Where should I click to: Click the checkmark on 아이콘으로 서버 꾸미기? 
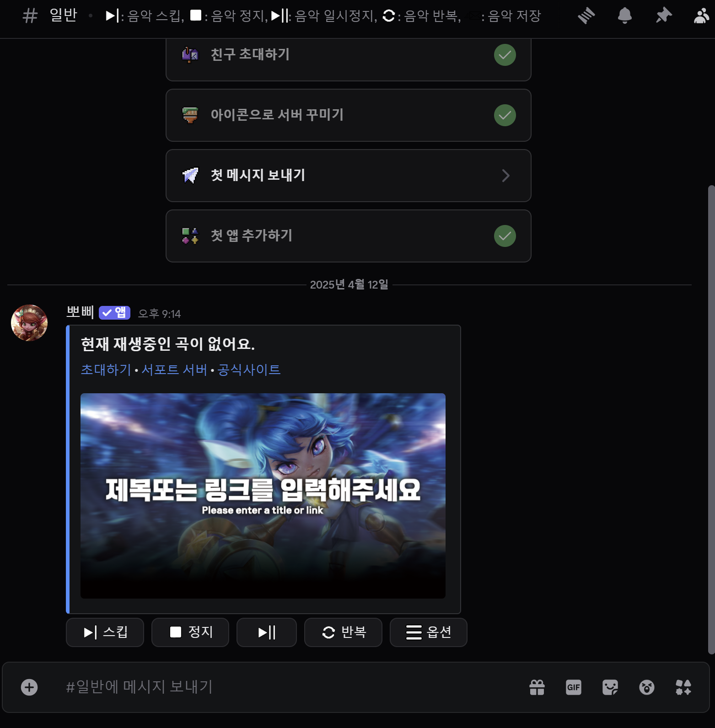coord(505,115)
